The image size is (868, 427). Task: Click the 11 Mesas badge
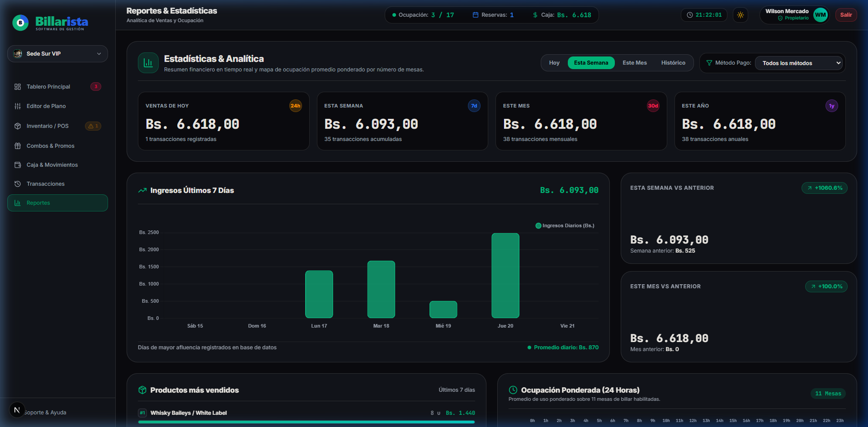click(x=828, y=394)
